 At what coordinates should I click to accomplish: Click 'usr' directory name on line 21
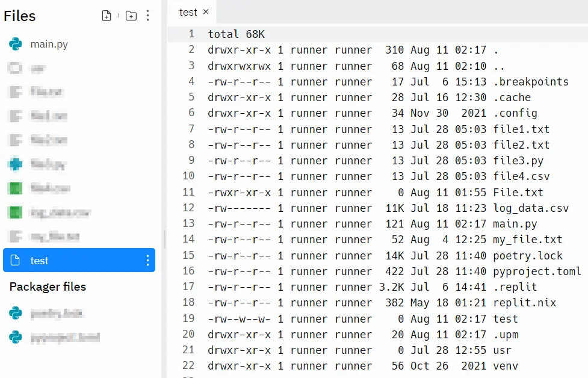tap(502, 351)
